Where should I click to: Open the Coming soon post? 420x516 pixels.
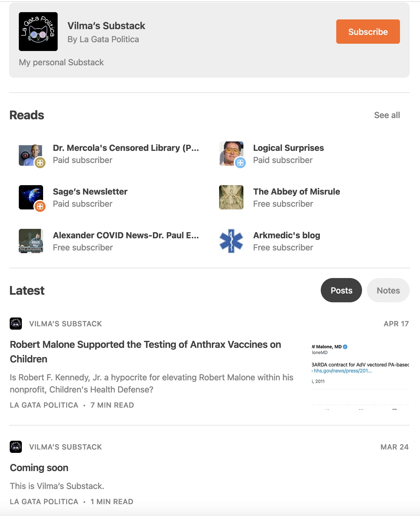point(39,468)
